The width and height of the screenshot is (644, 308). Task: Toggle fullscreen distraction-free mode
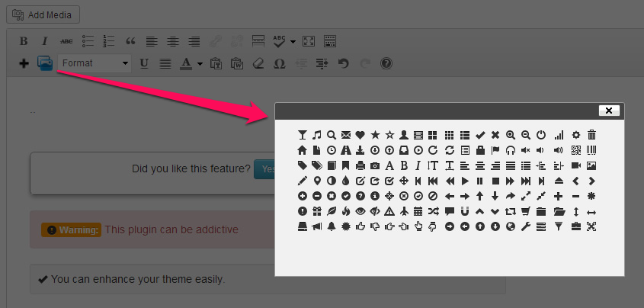[x=309, y=41]
